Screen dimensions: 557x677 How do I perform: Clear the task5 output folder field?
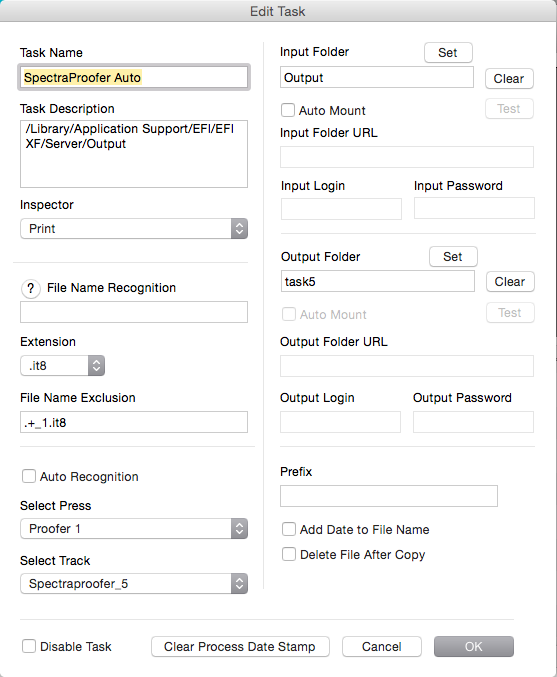510,282
